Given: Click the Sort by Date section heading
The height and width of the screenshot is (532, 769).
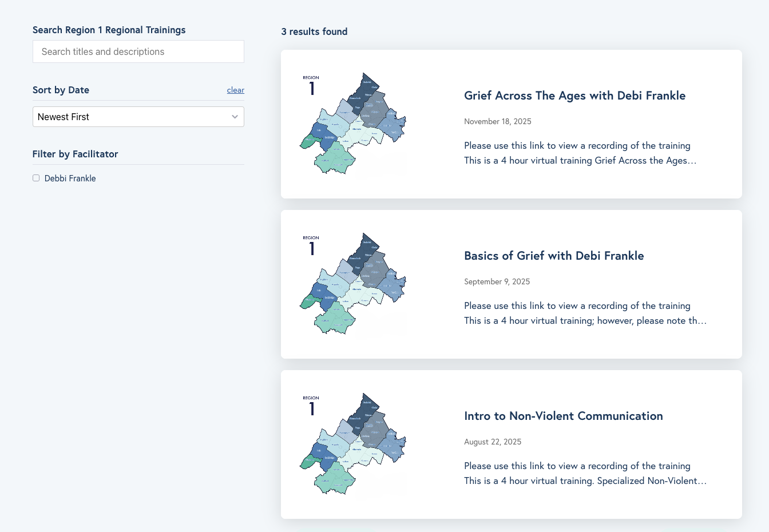Looking at the screenshot, I should [61, 90].
